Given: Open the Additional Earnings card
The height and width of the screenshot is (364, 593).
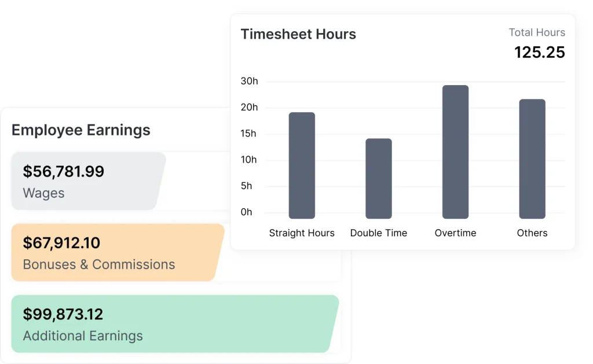Looking at the screenshot, I should 174,323.
